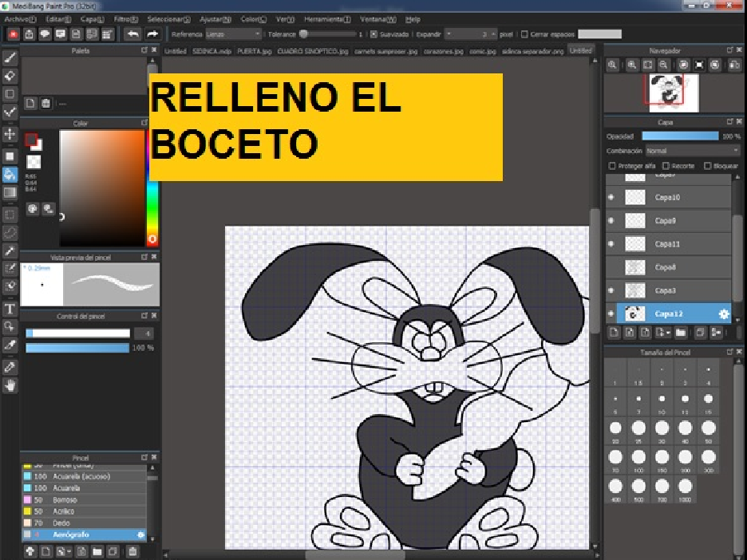Open the Capa menu
Image resolution: width=747 pixels, height=560 pixels.
coord(92,19)
